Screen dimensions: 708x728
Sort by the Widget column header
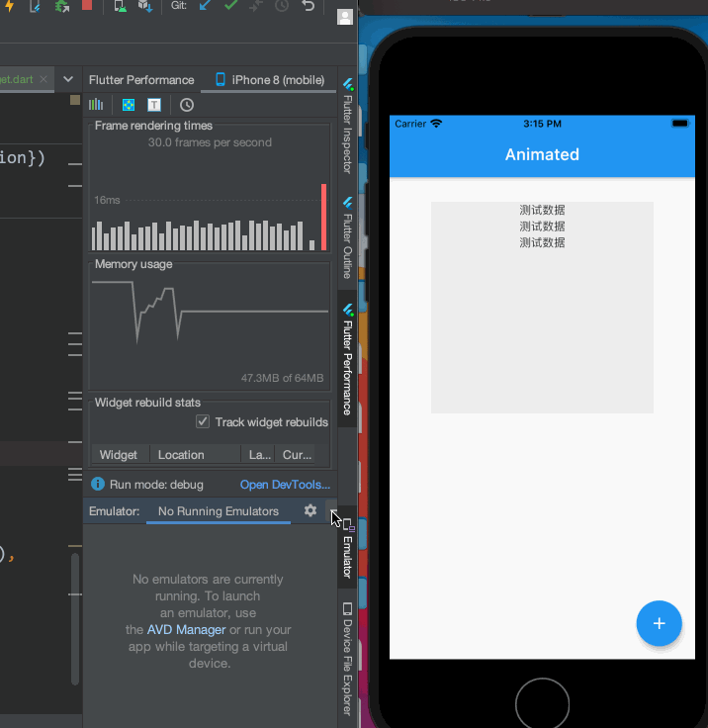[119, 455]
